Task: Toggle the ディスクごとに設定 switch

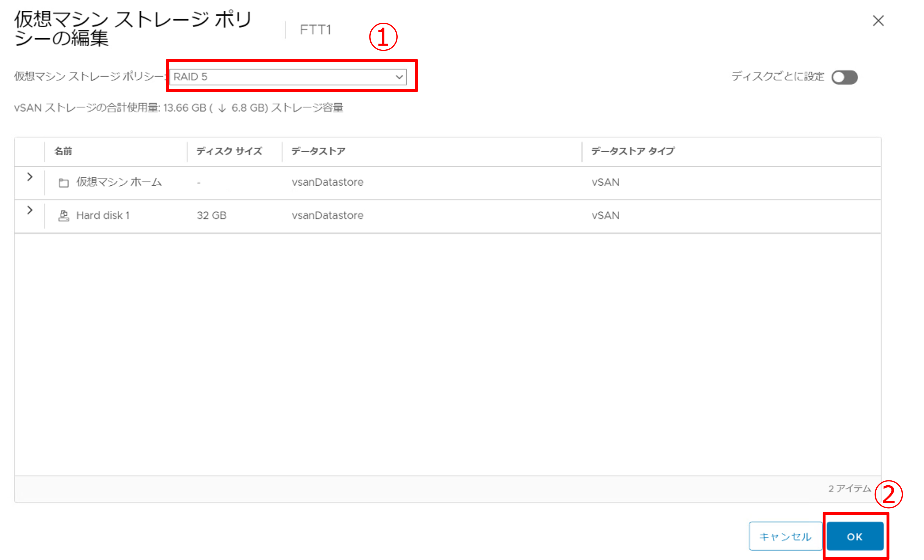Action: point(844,77)
